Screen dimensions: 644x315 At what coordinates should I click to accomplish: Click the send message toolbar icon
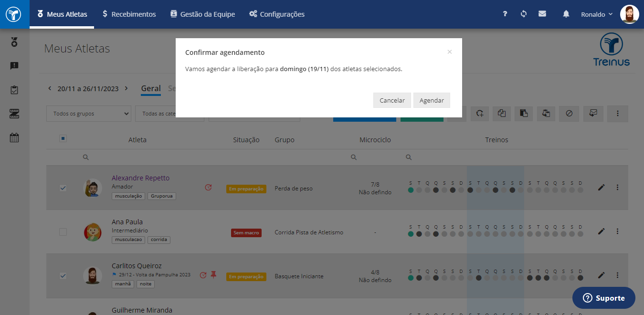tap(593, 114)
